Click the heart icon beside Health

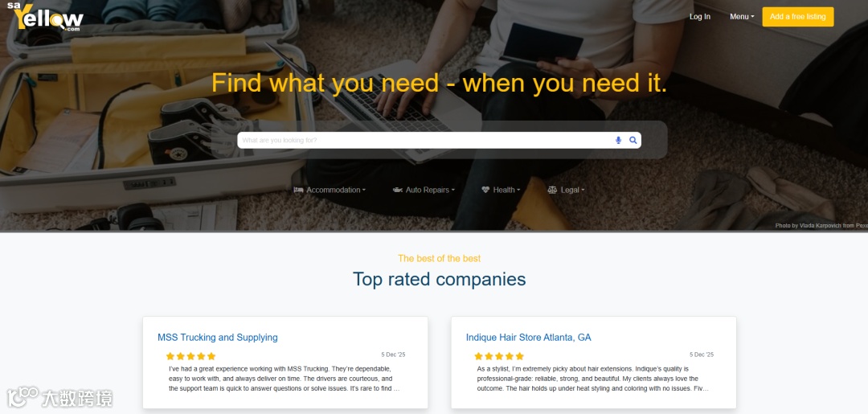coord(485,190)
